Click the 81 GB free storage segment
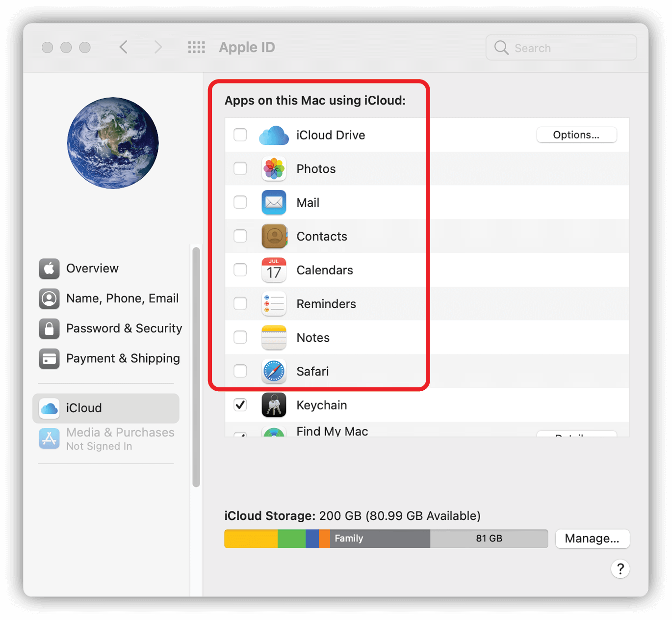This screenshot has height=620, width=672. 489,539
